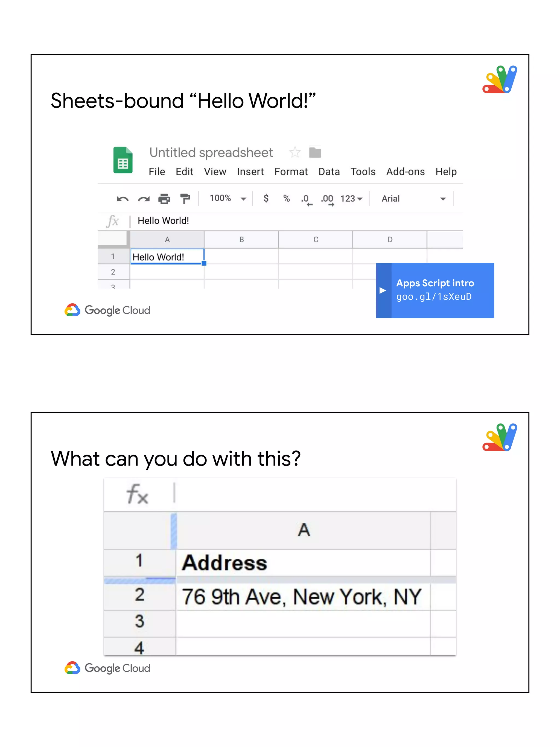Open the Tools menu
The image size is (560, 747).
coord(363,172)
